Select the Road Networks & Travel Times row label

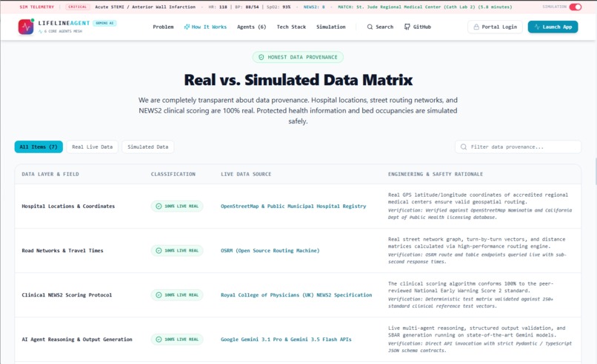coord(62,251)
